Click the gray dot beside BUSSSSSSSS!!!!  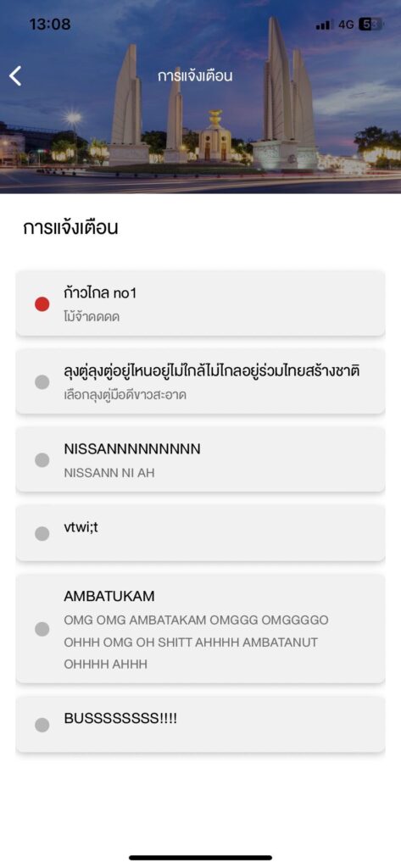(42, 726)
